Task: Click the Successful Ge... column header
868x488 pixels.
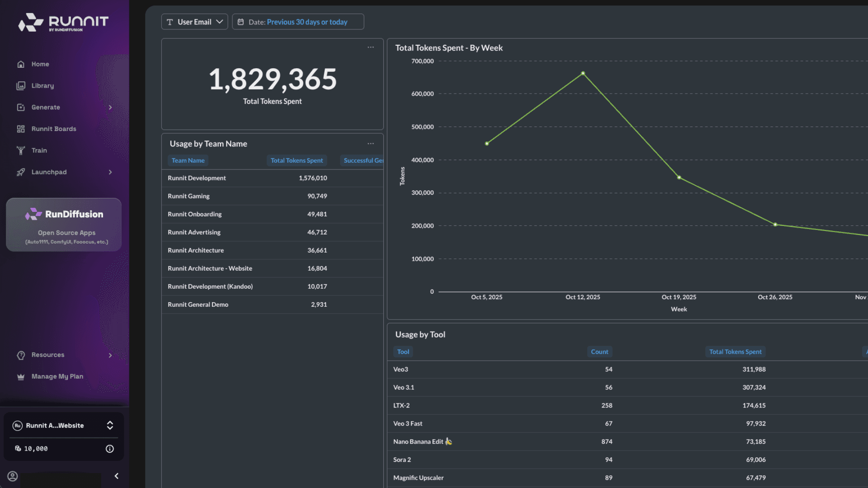Action: point(362,160)
